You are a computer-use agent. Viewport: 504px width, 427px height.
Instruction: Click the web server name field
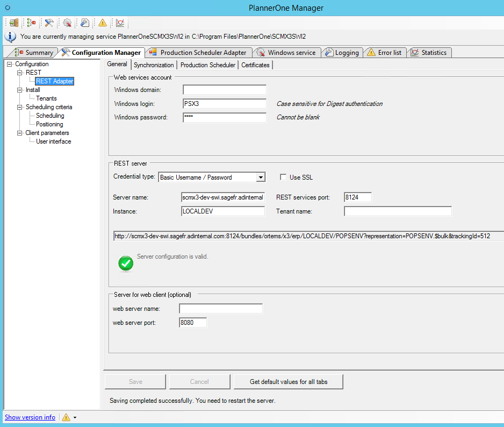pyautogui.click(x=221, y=309)
